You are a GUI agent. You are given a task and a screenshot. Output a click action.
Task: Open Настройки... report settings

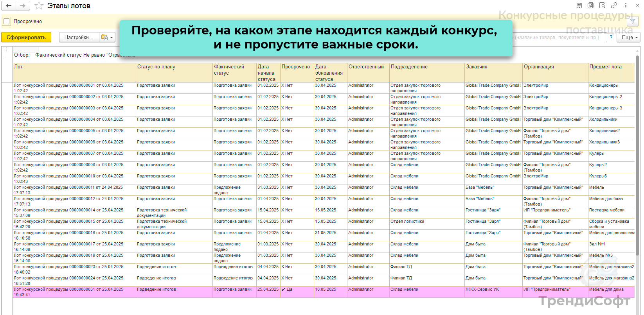click(79, 37)
